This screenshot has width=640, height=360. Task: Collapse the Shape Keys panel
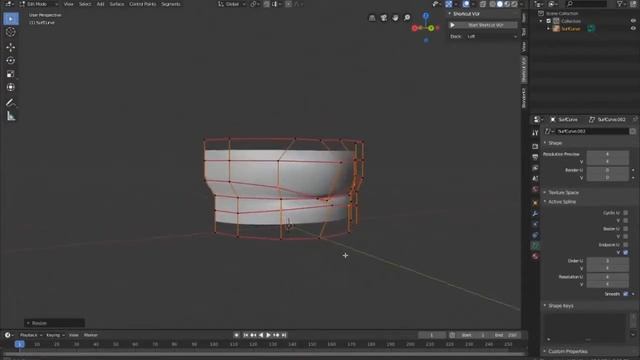click(560, 306)
